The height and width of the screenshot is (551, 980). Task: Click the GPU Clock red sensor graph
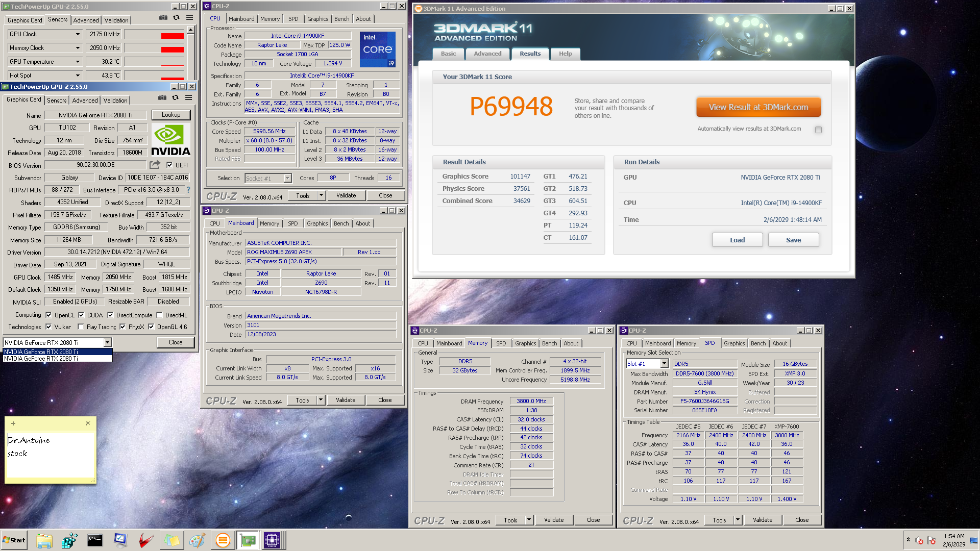154,34
